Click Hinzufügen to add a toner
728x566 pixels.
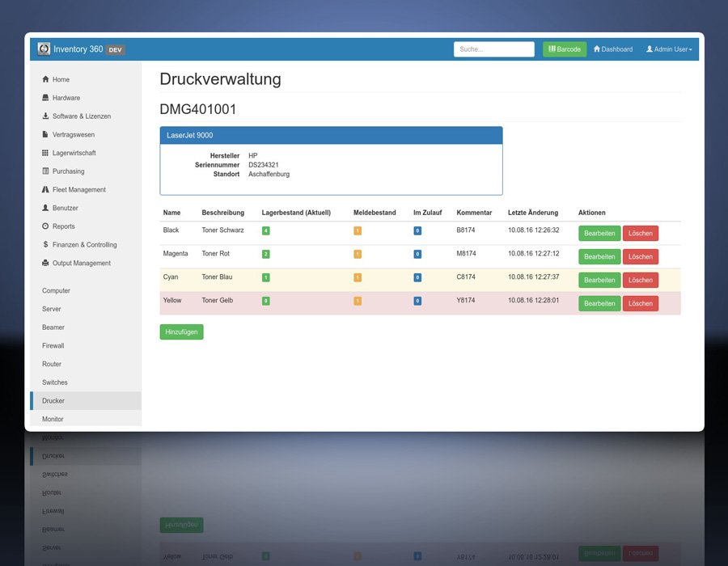pos(181,332)
